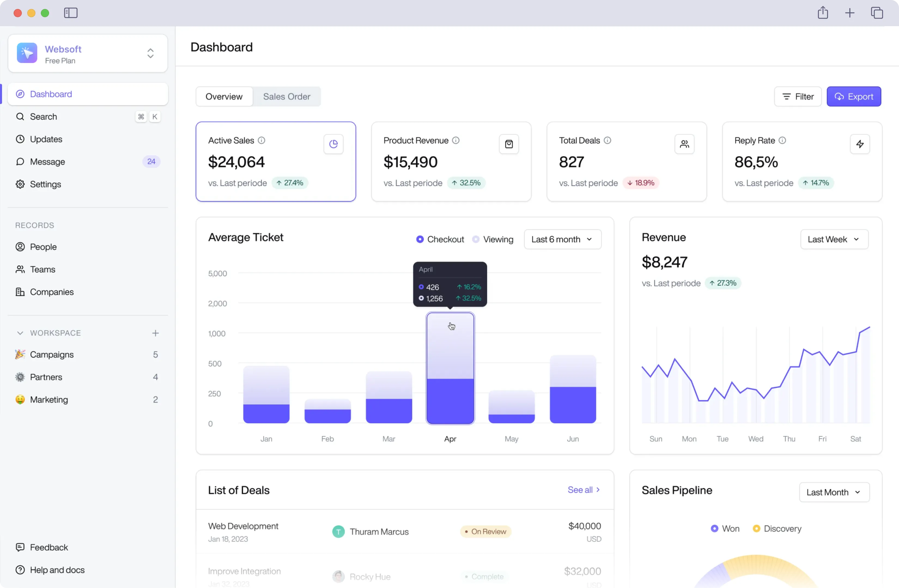The image size is (899, 588).
Task: Click the shopping bag icon on Product Revenue card
Action: click(509, 144)
